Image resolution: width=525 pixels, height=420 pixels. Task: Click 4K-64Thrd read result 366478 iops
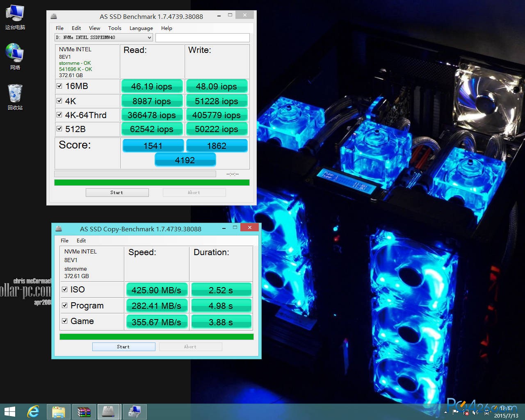pos(152,115)
